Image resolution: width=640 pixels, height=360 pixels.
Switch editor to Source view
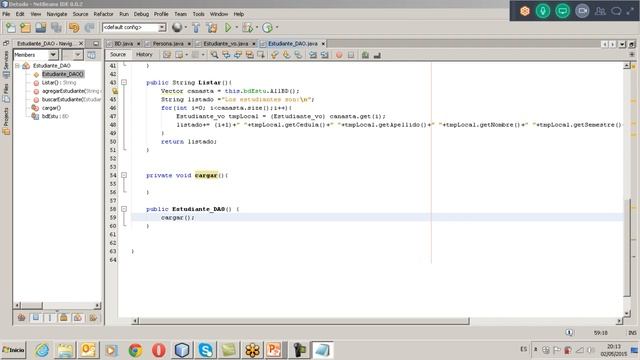tap(118, 54)
